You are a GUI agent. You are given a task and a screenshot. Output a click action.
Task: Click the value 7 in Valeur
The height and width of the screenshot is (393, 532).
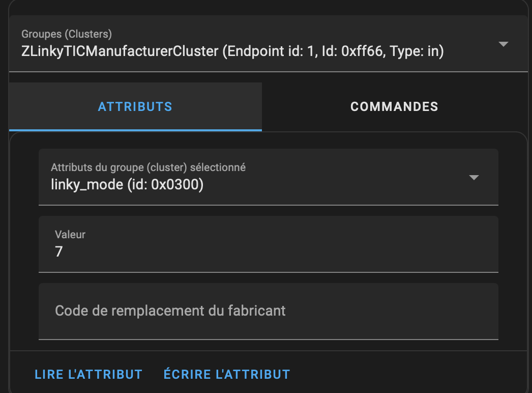pos(59,251)
